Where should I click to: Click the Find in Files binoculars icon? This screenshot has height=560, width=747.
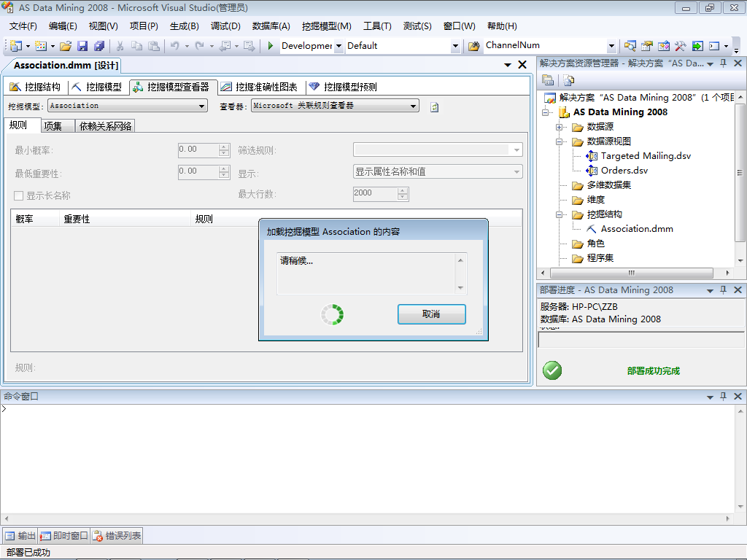[473, 46]
